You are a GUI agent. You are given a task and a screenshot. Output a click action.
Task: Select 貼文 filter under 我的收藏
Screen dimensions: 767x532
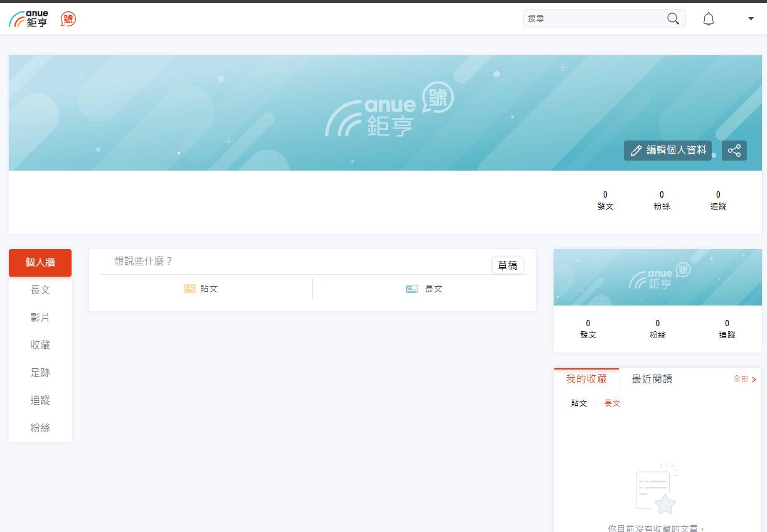pyautogui.click(x=579, y=403)
